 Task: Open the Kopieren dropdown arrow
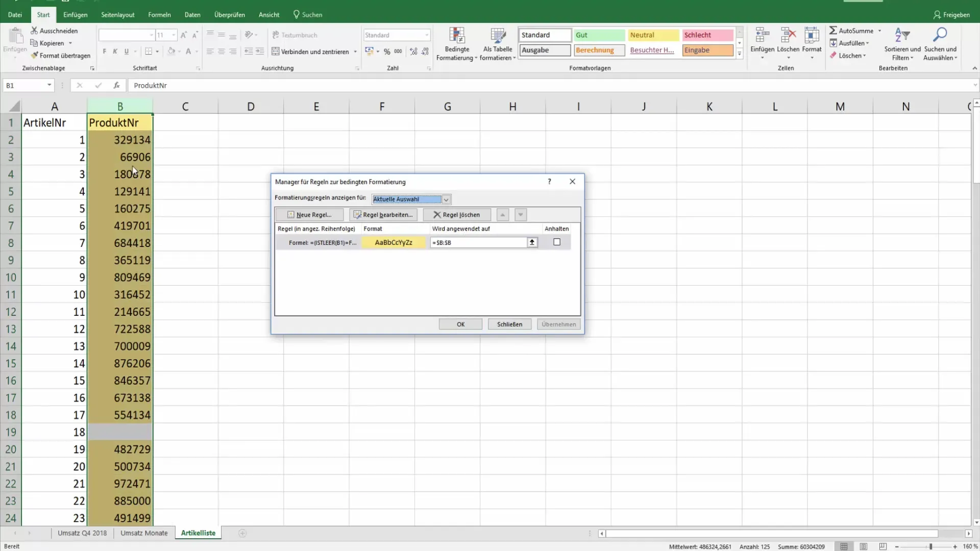(70, 43)
